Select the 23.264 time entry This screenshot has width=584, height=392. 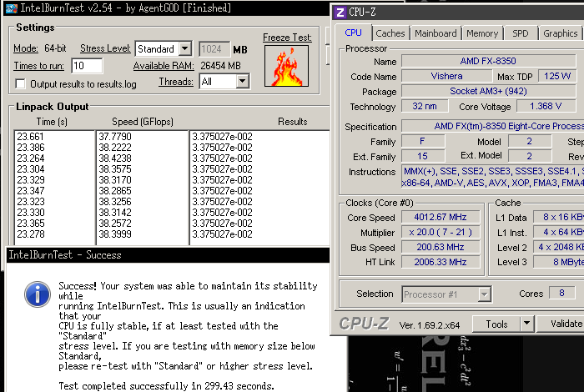(x=31, y=158)
